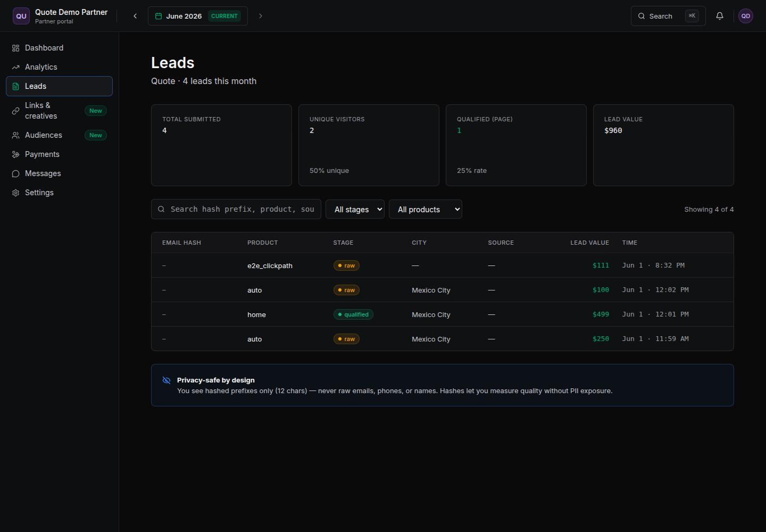Click the top Search button
The image size is (766, 532).
[x=668, y=16]
